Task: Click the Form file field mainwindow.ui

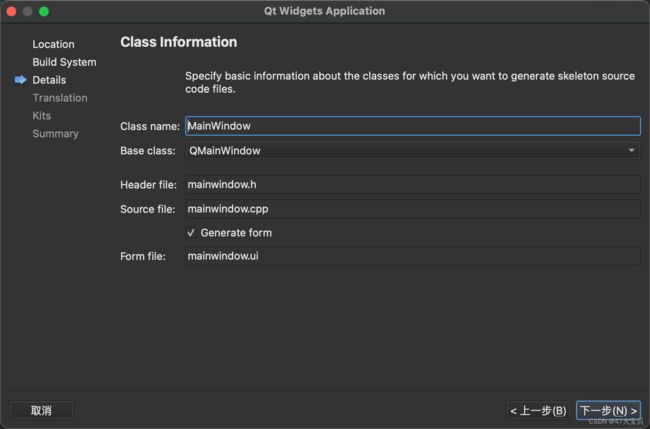Action: (413, 256)
